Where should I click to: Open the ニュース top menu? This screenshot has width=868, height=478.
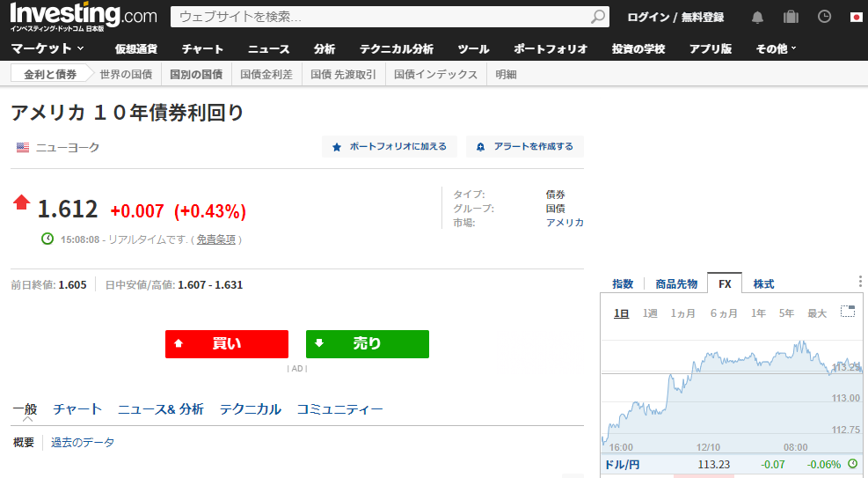(268, 48)
